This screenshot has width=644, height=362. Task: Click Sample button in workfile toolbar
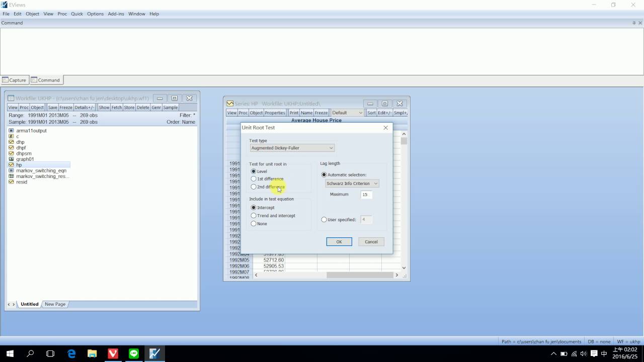pos(171,107)
